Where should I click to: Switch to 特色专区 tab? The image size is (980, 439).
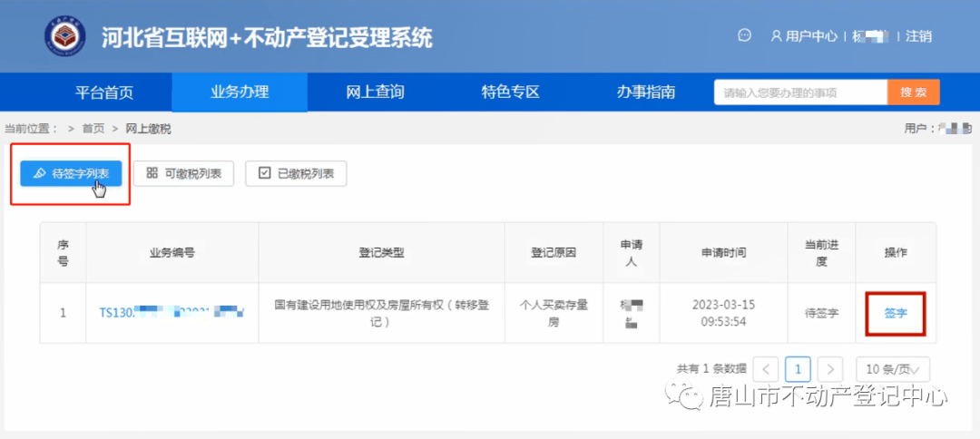(x=510, y=92)
